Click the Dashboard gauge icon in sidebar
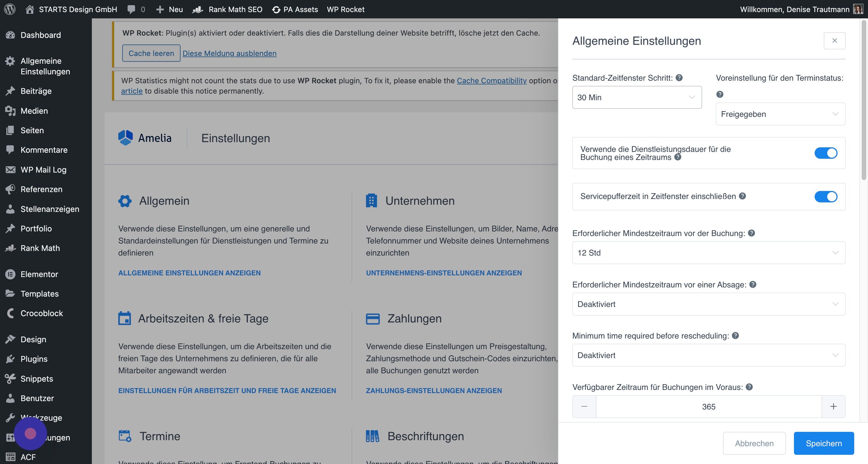The width and height of the screenshot is (868, 464). [10, 35]
